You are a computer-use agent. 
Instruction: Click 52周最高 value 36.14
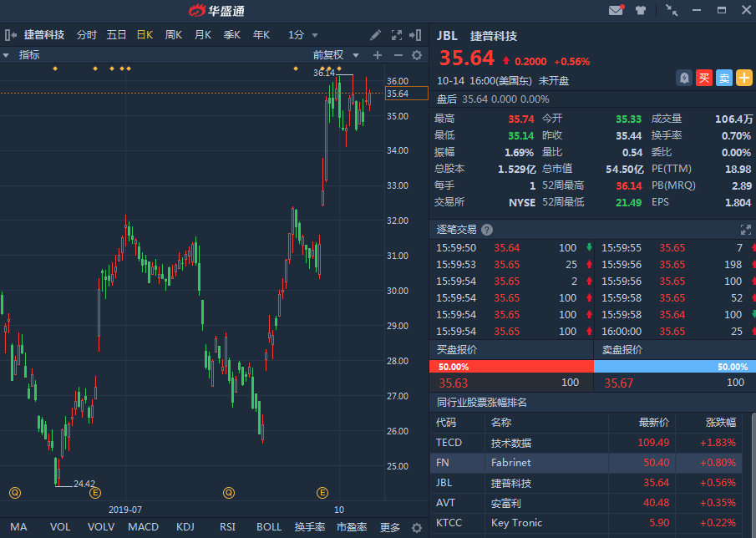click(629, 186)
